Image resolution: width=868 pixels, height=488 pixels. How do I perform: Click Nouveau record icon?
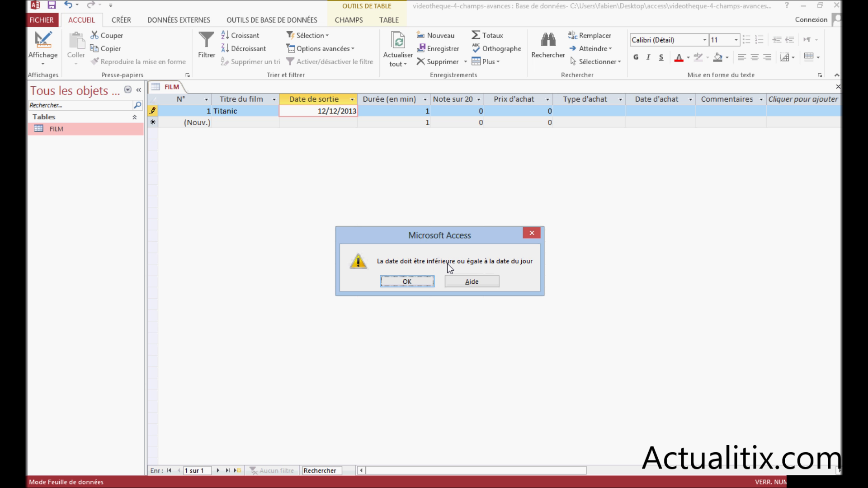[x=420, y=35]
